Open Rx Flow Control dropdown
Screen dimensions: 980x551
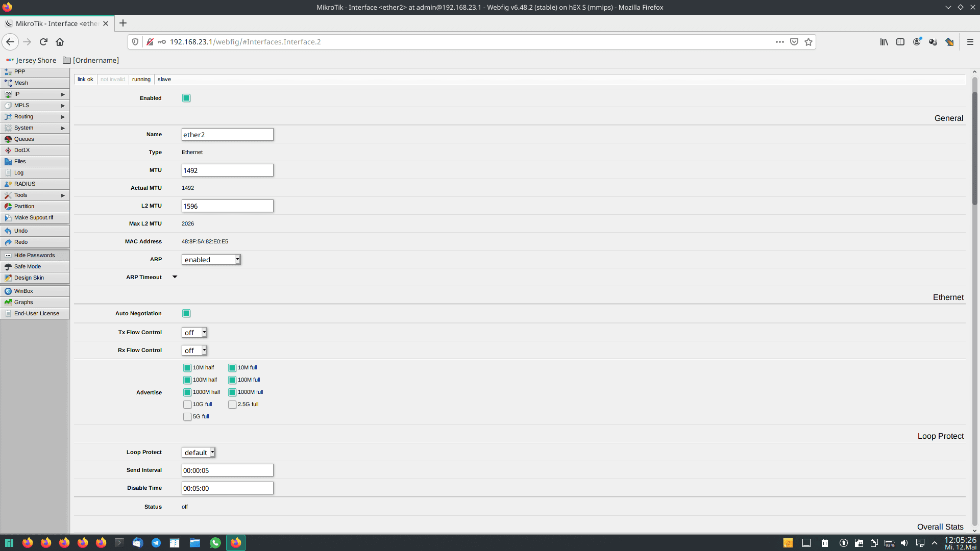pyautogui.click(x=194, y=350)
